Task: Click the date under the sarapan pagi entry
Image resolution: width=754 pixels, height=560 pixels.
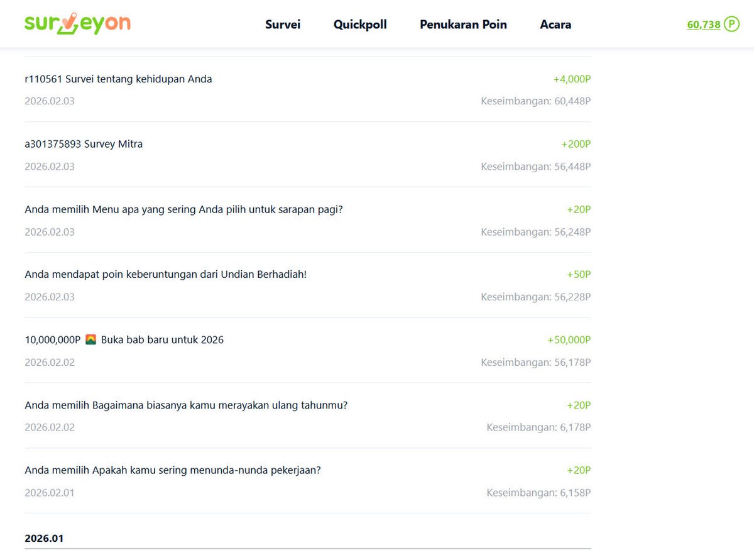Action: pyautogui.click(x=50, y=232)
